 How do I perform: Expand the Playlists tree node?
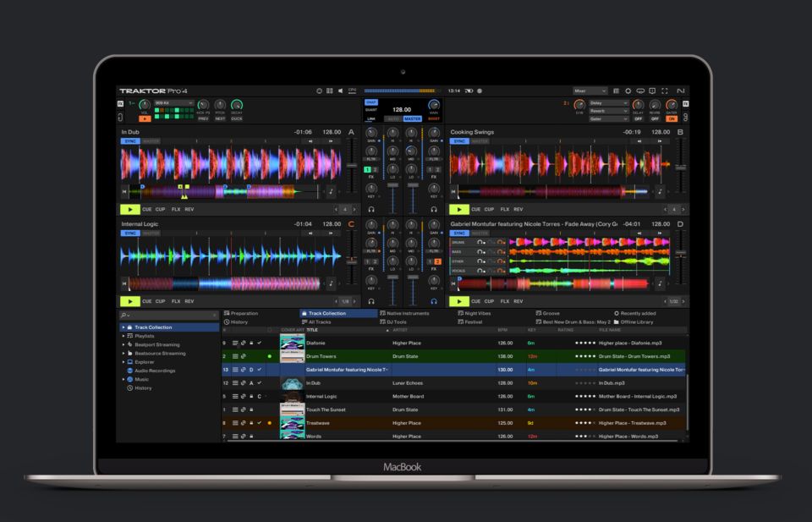click(x=123, y=336)
